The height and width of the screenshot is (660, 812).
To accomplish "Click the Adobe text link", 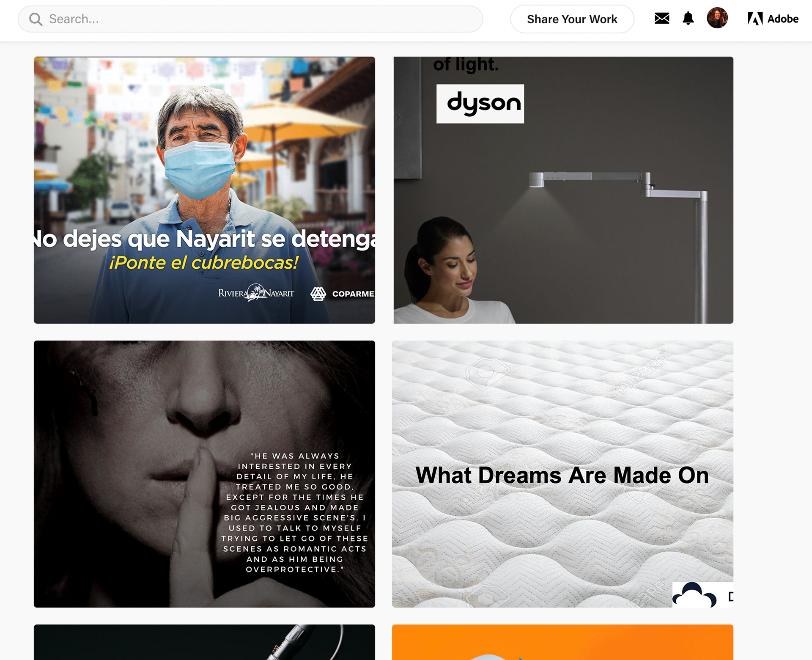I will click(783, 19).
